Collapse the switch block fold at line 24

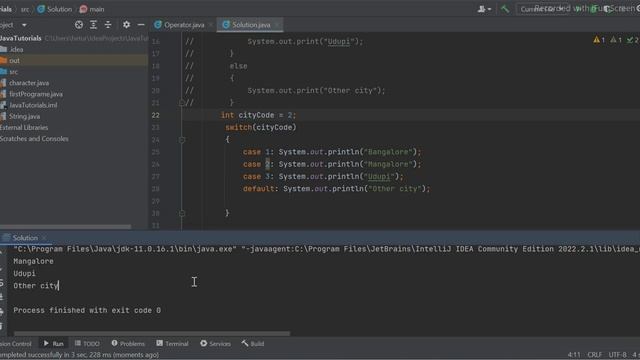point(182,140)
